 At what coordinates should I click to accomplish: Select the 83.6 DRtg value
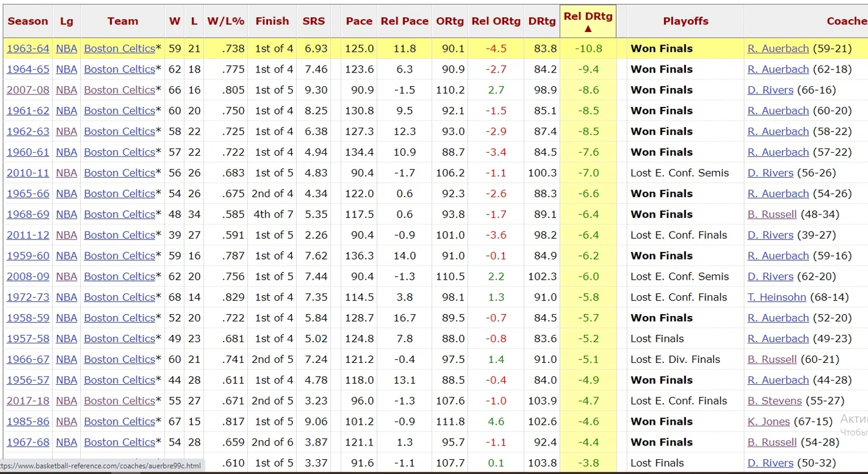[x=545, y=339]
